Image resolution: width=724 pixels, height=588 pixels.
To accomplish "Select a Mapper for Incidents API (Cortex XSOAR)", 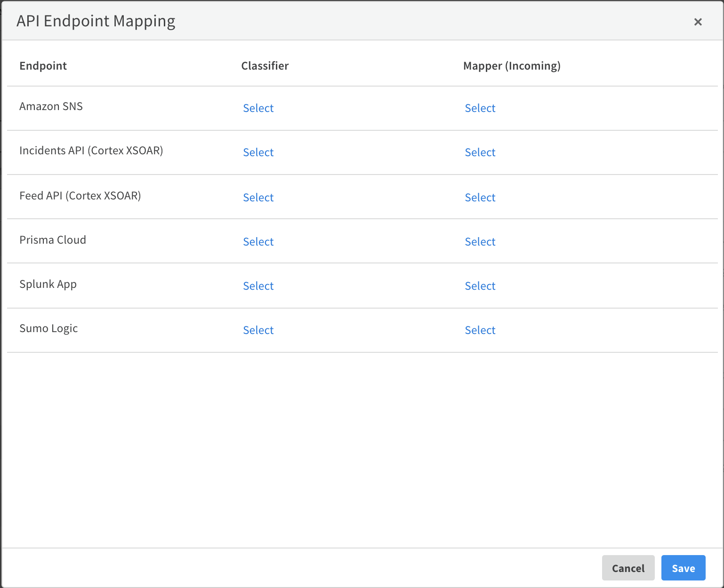I will [x=480, y=152].
